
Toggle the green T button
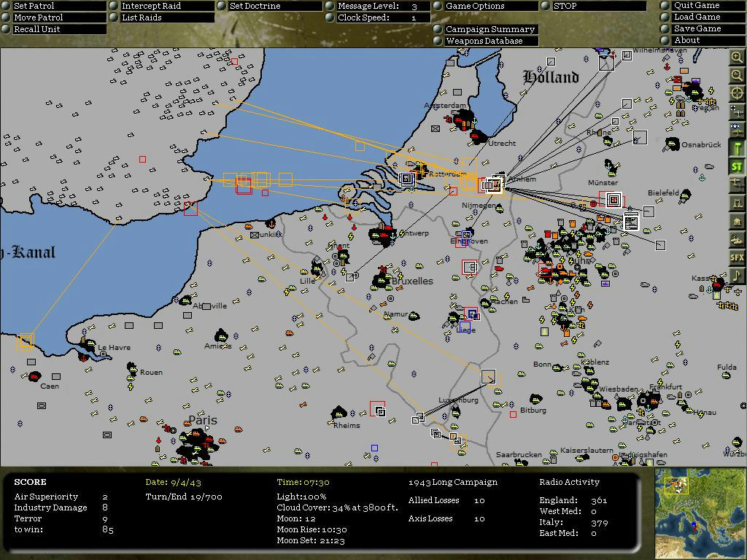737,147
